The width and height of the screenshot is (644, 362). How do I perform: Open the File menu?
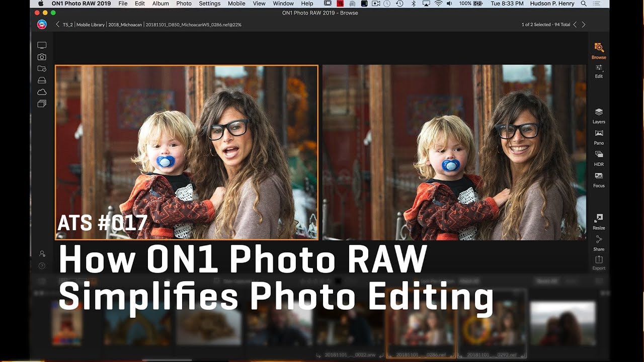pyautogui.click(x=123, y=4)
